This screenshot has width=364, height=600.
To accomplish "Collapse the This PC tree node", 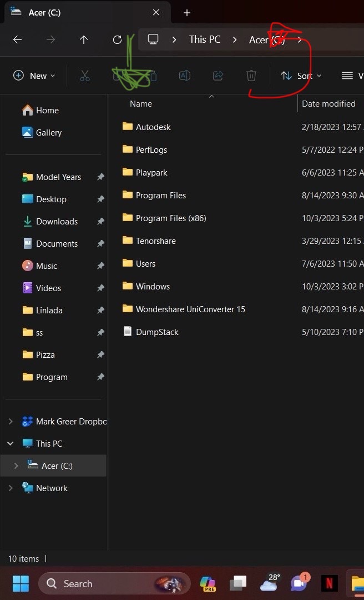I will click(11, 444).
